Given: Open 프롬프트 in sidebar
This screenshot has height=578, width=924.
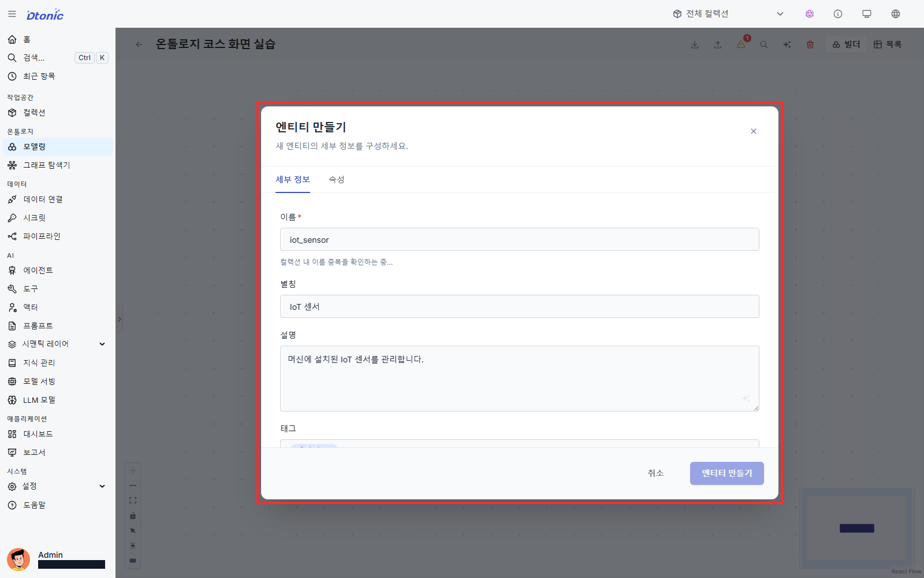Looking at the screenshot, I should (x=58, y=326).
